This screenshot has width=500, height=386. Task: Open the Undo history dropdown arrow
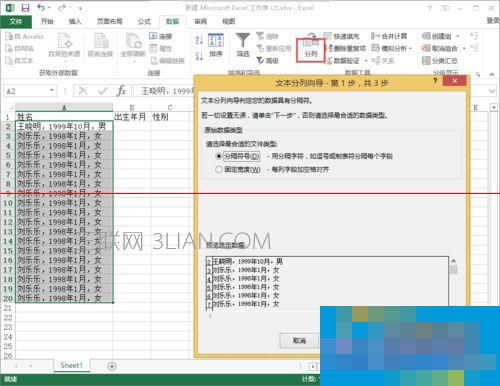pos(49,8)
